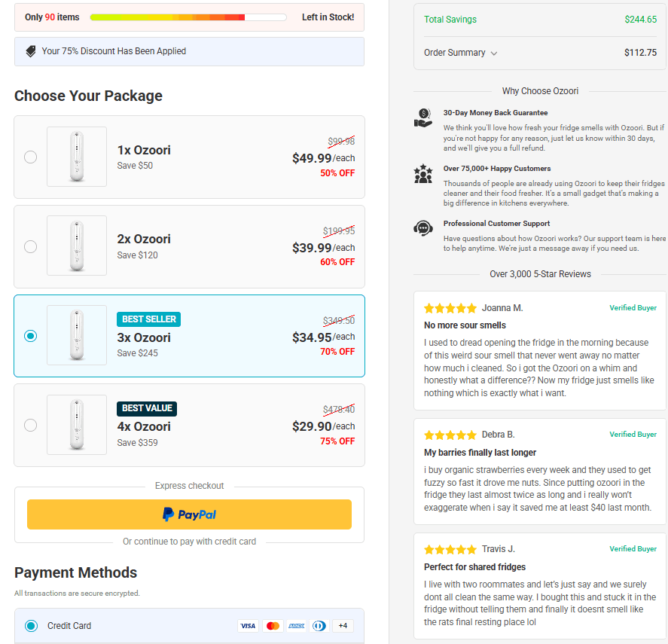
Task: Choose the 4x Ozoori Best Value radio
Action: (30, 425)
